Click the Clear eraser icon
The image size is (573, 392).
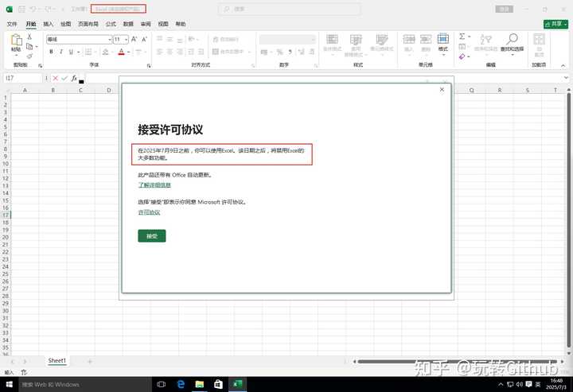pyautogui.click(x=462, y=56)
